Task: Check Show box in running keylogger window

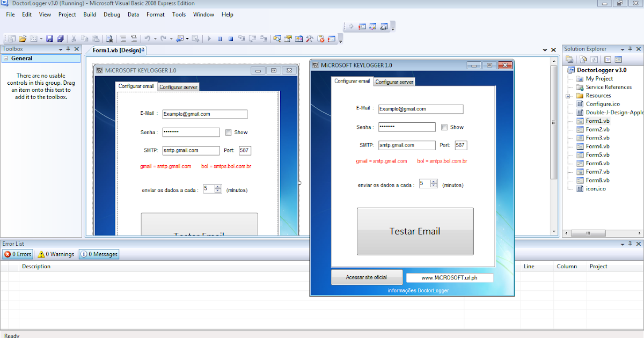Action: tap(444, 127)
